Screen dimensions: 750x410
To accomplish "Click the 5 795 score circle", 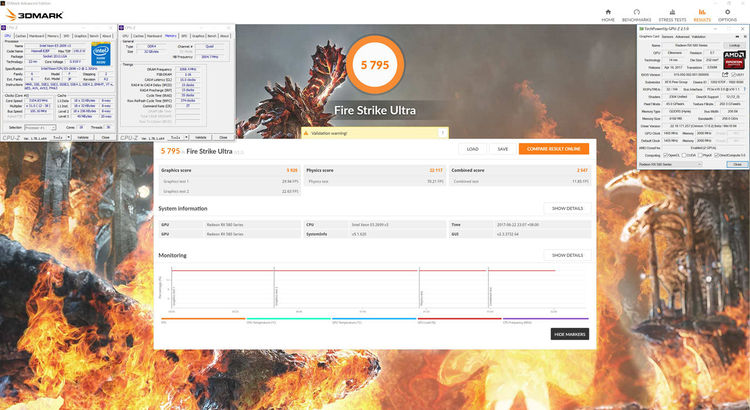I will [x=375, y=65].
